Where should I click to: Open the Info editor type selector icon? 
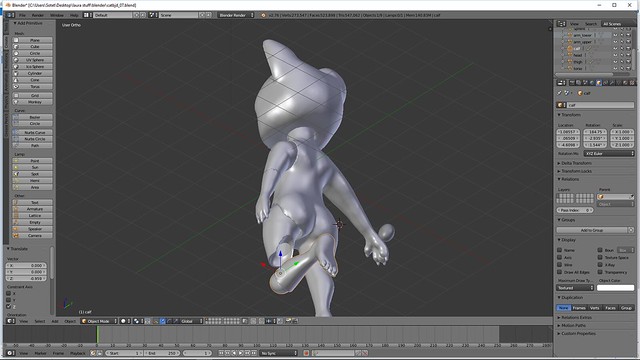(x=10, y=15)
